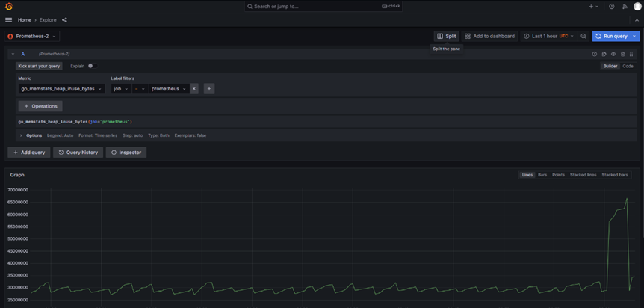Open the Prometheus-2 data source dropdown
Viewport: 644px width, 308px height.
coord(32,36)
